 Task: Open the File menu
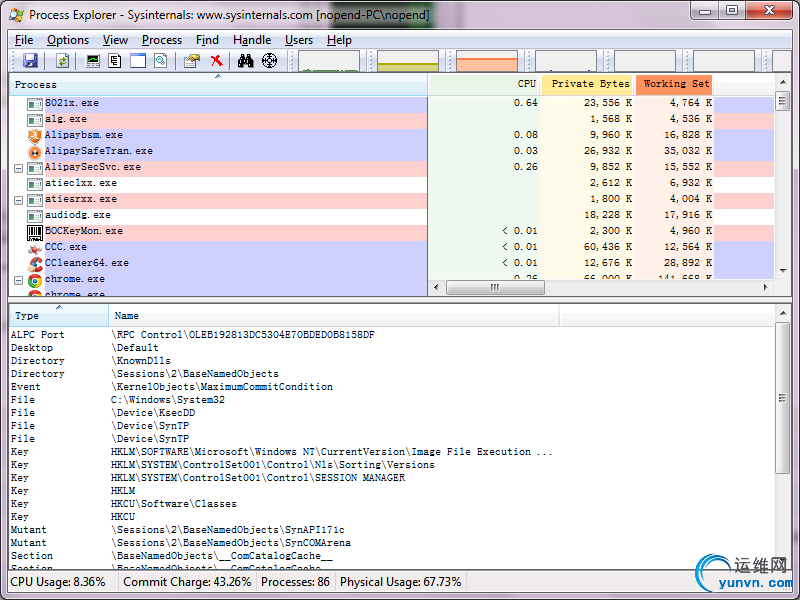tap(24, 40)
